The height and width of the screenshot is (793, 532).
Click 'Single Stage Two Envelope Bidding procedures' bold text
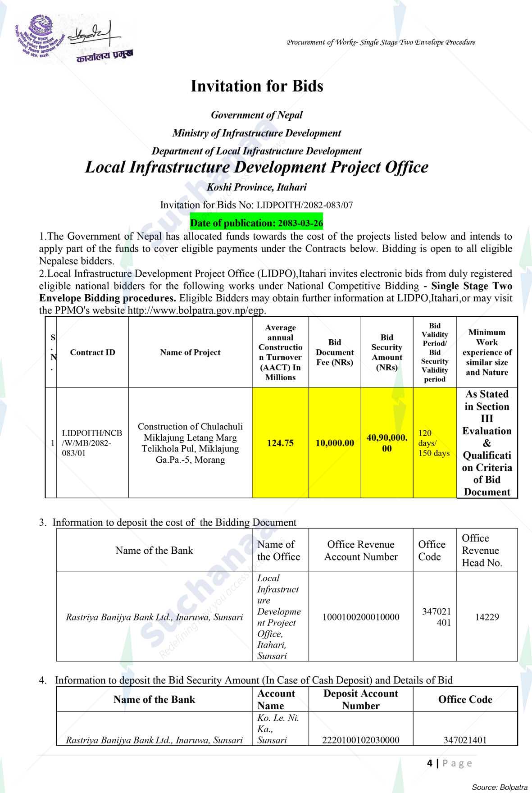click(x=276, y=292)
